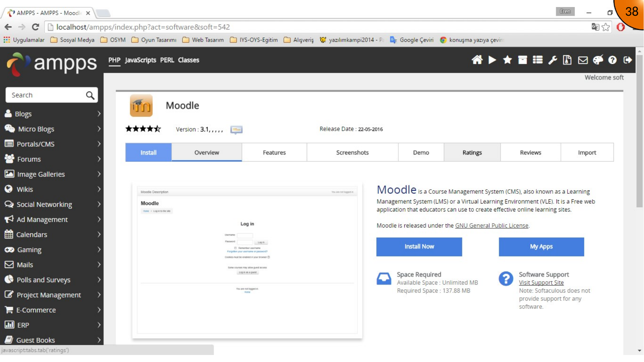Select the Classes menu

[188, 60]
